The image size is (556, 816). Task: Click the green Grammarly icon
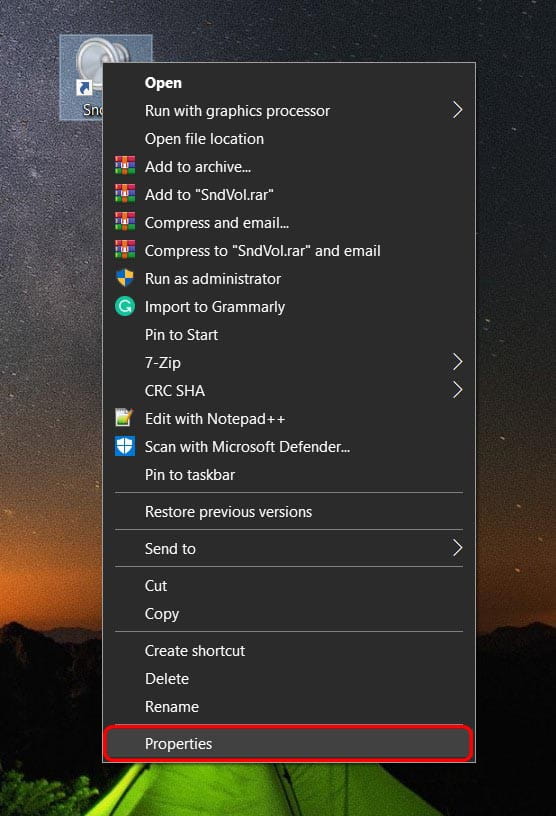coord(125,307)
